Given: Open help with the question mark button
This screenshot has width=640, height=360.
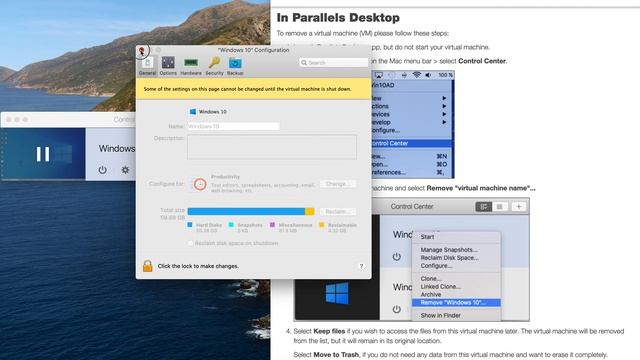Looking at the screenshot, I should tap(361, 266).
